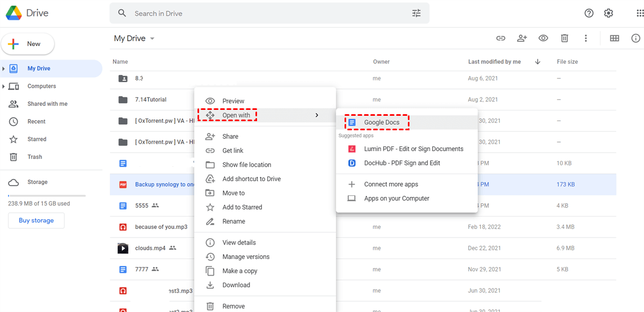Open the Help question mark icon
The width and height of the screenshot is (644, 312).
click(x=589, y=13)
